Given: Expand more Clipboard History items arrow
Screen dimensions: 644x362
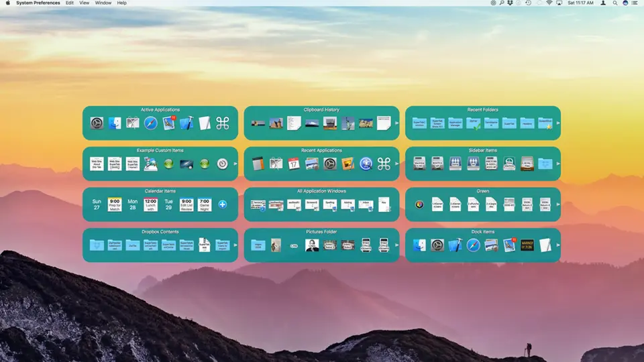Looking at the screenshot, I should click(396, 123).
